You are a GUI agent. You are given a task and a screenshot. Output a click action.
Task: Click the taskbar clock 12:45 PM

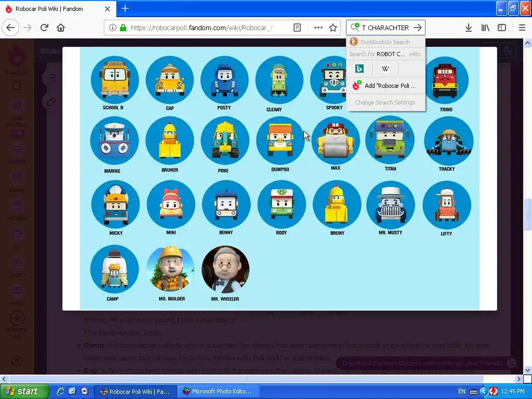pos(513,392)
